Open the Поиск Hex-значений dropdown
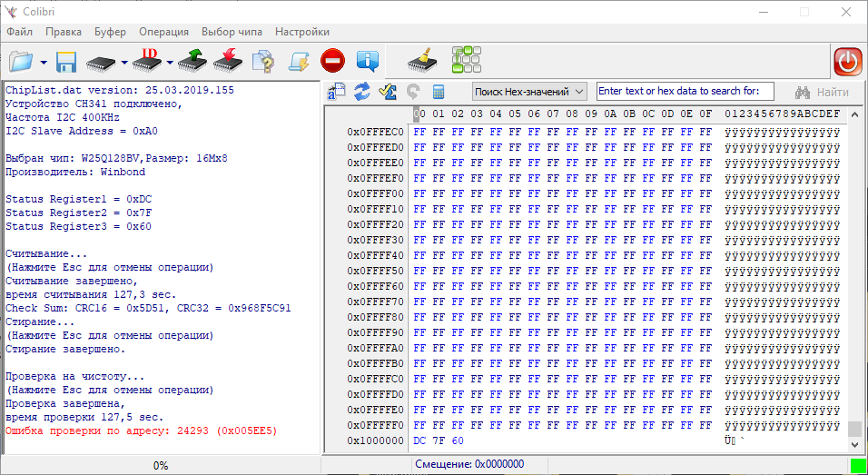Screen dimensions: 868x475 point(529,92)
